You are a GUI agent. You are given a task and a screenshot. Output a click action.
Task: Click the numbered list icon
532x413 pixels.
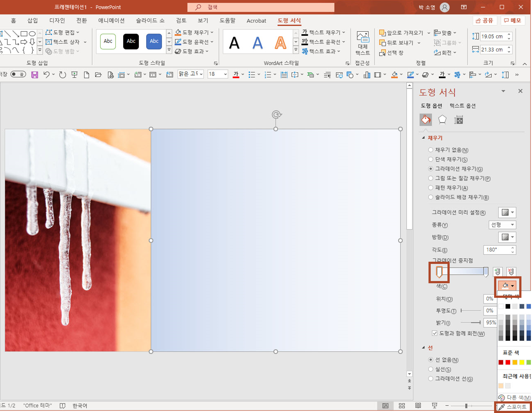[268, 75]
